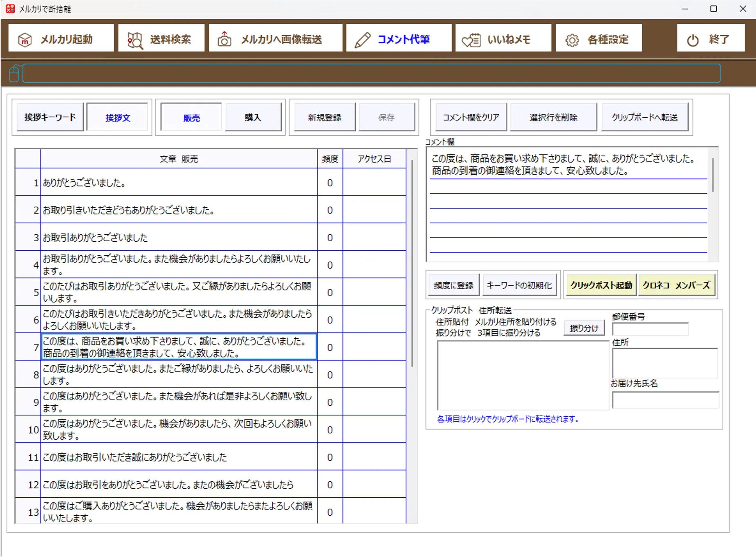
Task: Switch to the 挨拶キーワード tab
Action: pyautogui.click(x=49, y=117)
